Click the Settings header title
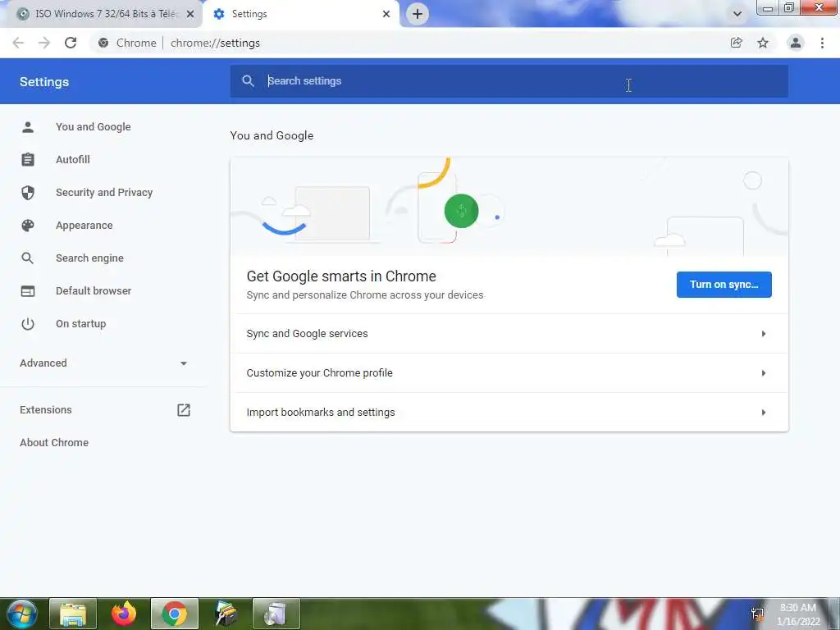The height and width of the screenshot is (630, 840). (44, 82)
